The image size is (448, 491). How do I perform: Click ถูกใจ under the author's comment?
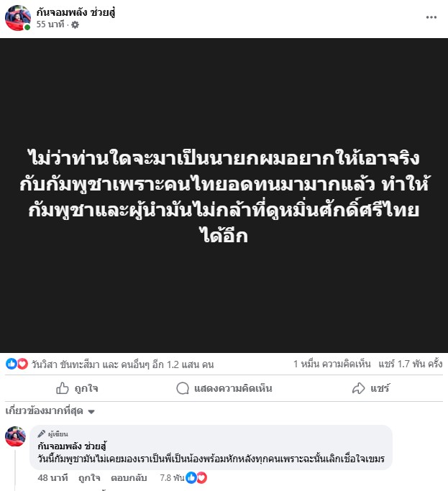[89, 478]
